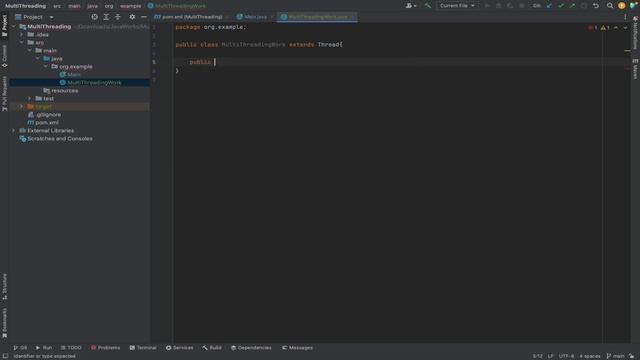Open the Run tool window tab
The height and width of the screenshot is (360, 640).
pos(44,348)
